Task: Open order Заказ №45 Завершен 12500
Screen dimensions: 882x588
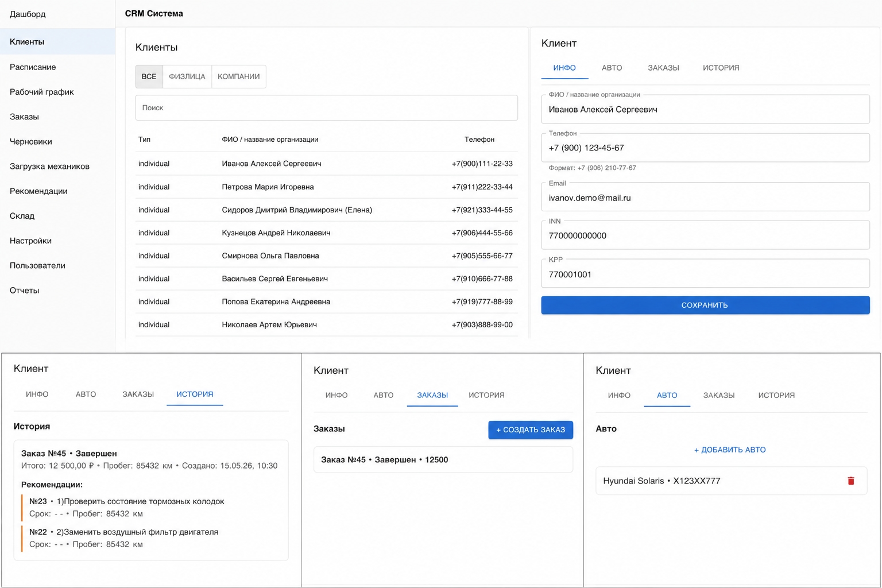Action: pos(443,459)
